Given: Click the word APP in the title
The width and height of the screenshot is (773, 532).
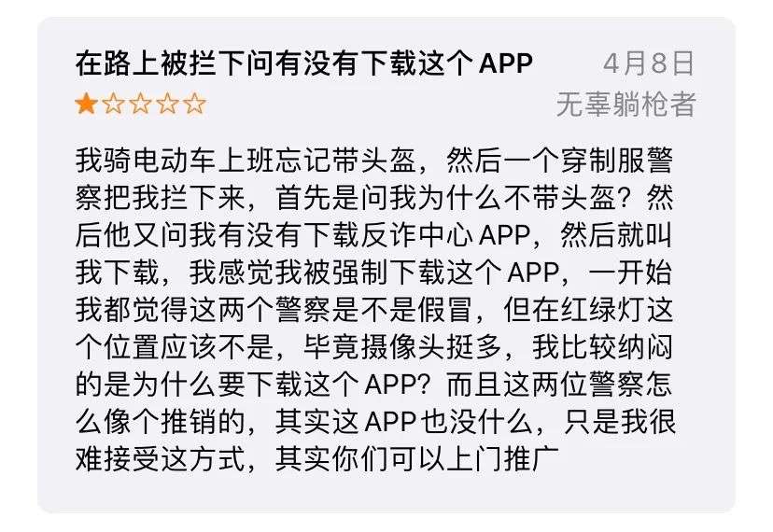Looking at the screenshot, I should point(506,63).
